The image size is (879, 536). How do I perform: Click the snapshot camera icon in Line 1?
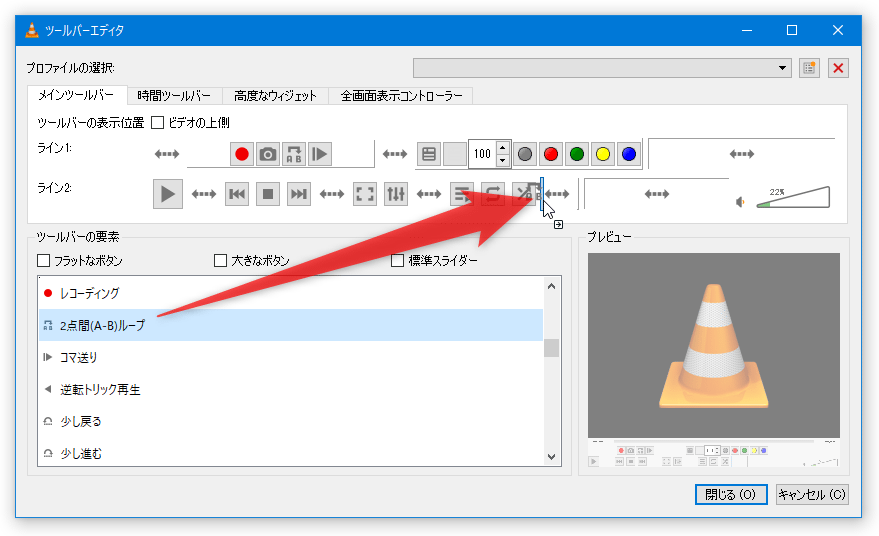[268, 154]
